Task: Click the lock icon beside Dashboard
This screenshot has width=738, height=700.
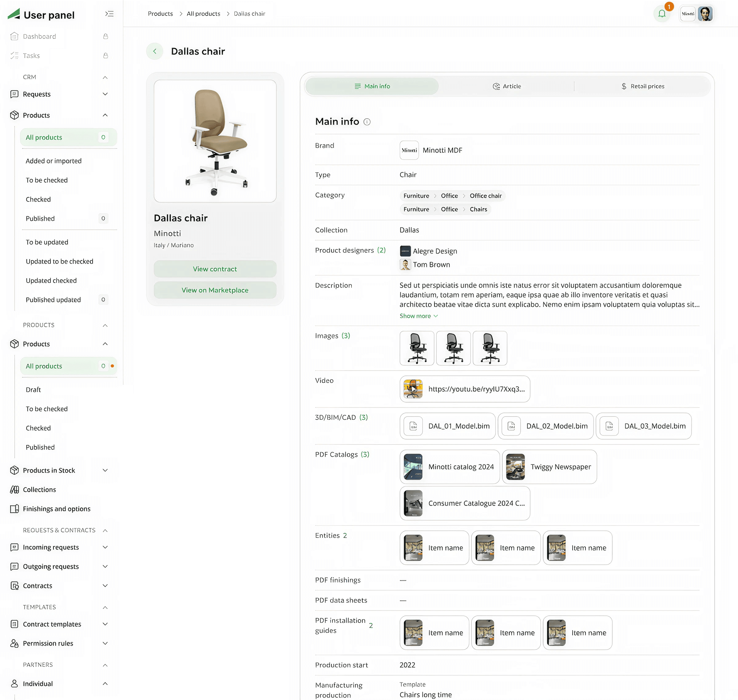Action: pyautogui.click(x=105, y=36)
